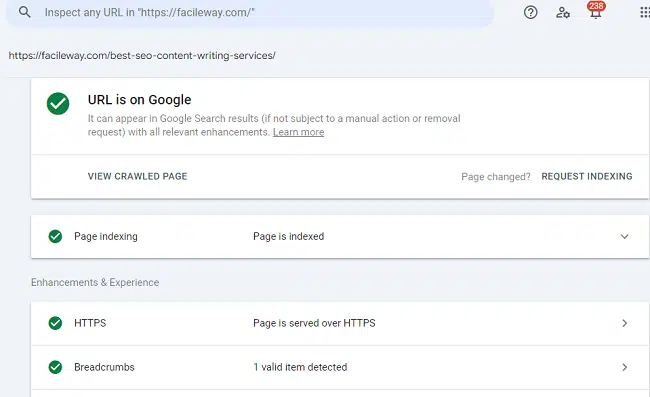
Task: Click the Breadcrumbs row label
Action: 104,367
